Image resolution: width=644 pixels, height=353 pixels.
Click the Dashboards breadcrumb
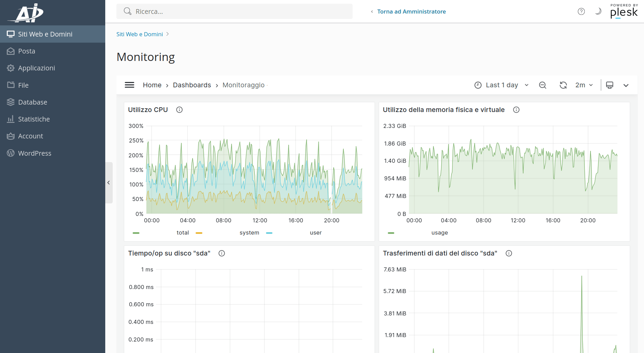pyautogui.click(x=192, y=85)
